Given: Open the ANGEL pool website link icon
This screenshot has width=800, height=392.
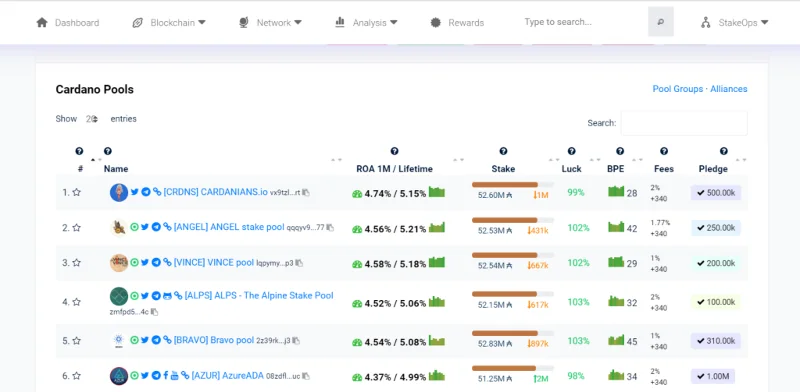Looking at the screenshot, I should click(167, 227).
